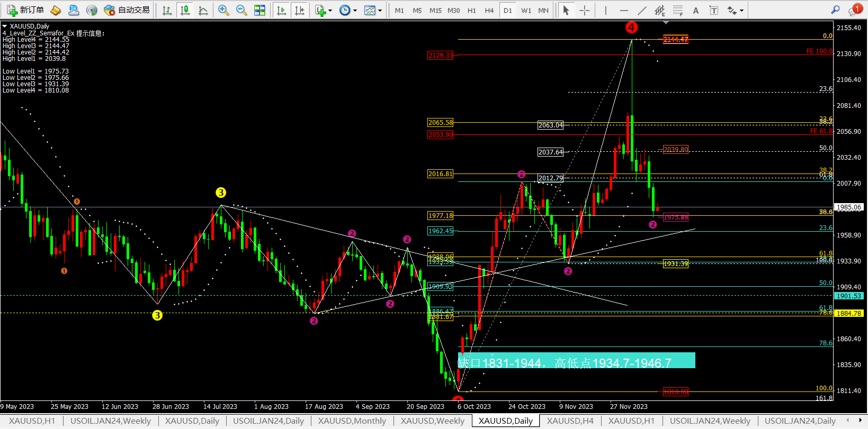
Task: Select the Fibonacci retracement tool
Action: pos(678,10)
